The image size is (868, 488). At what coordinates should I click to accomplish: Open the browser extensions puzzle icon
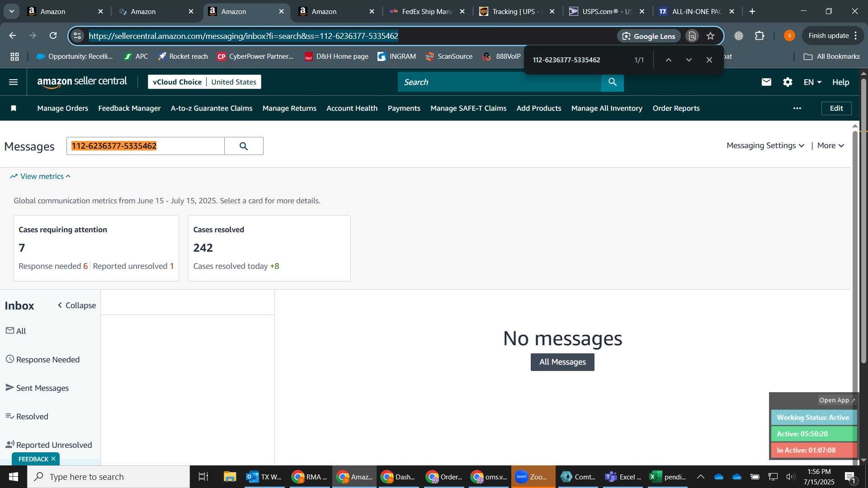pos(760,36)
